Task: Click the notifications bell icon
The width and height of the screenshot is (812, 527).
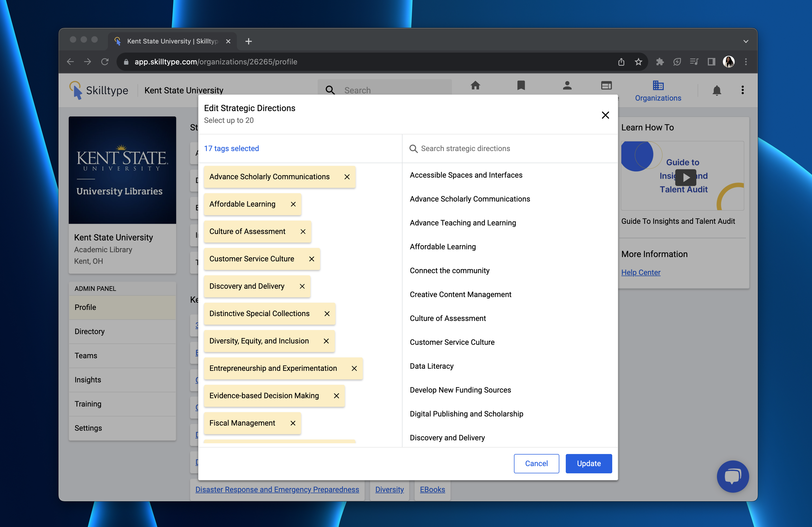Action: (x=716, y=90)
